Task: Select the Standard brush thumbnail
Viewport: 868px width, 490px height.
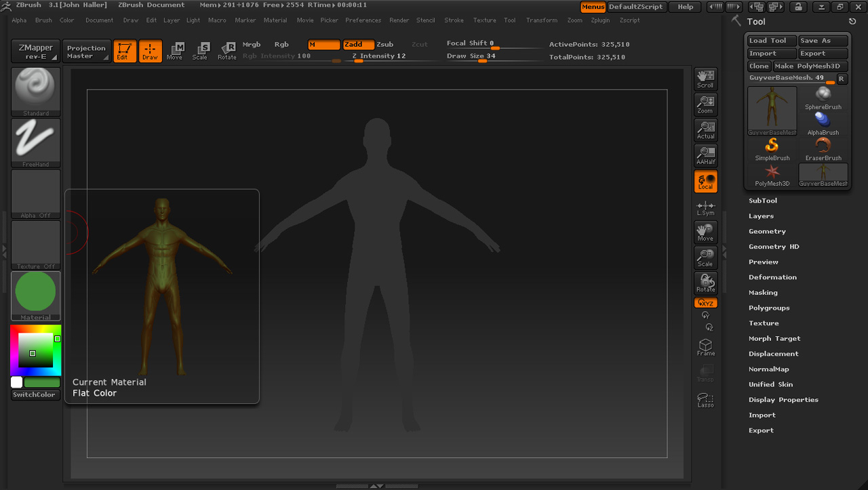Action: [x=35, y=88]
